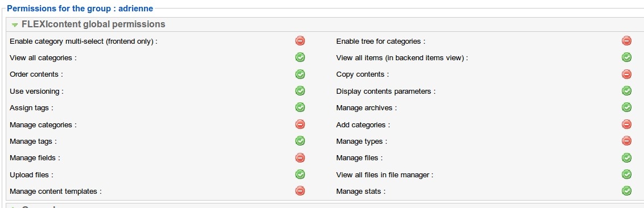
Task: Toggle the Order contents permission icon
Action: point(300,74)
